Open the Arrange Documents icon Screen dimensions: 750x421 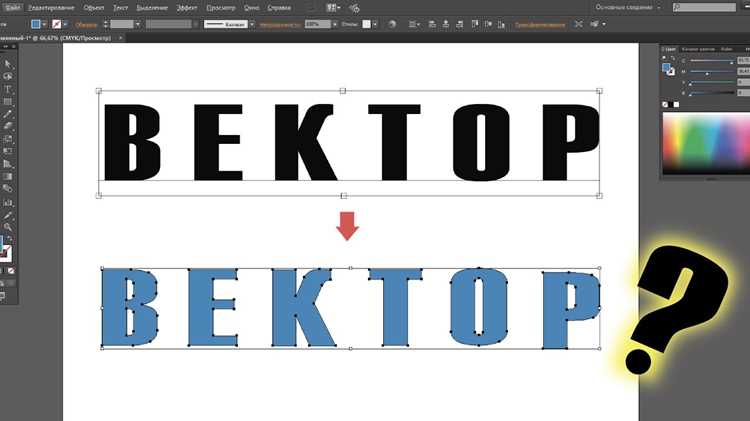(x=331, y=8)
